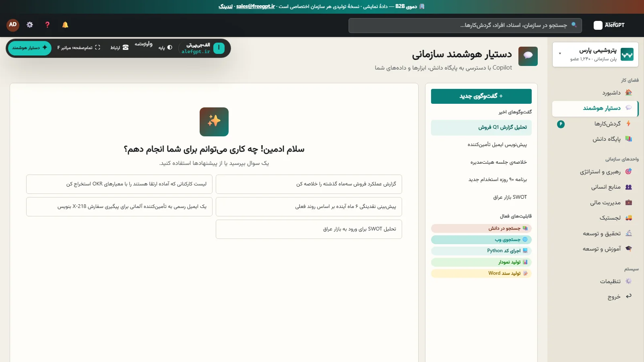Toggle fullscreen with تمام‌صفحه button
The image size is (644, 362).
coord(78,48)
